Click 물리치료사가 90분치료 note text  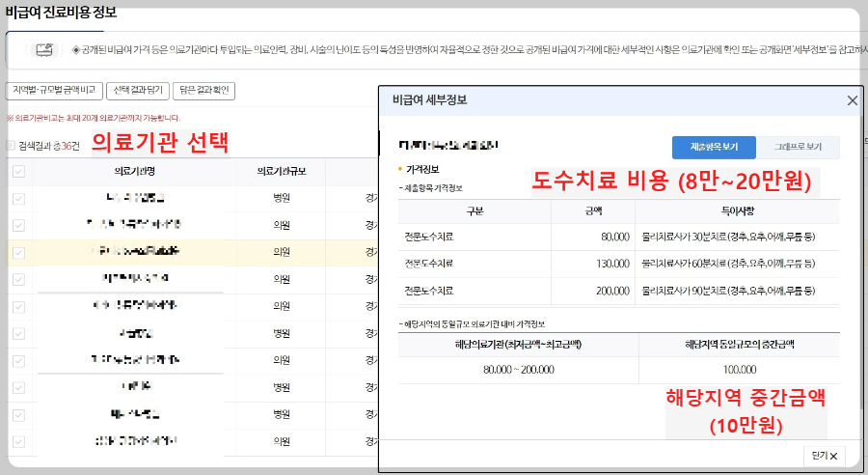[728, 291]
